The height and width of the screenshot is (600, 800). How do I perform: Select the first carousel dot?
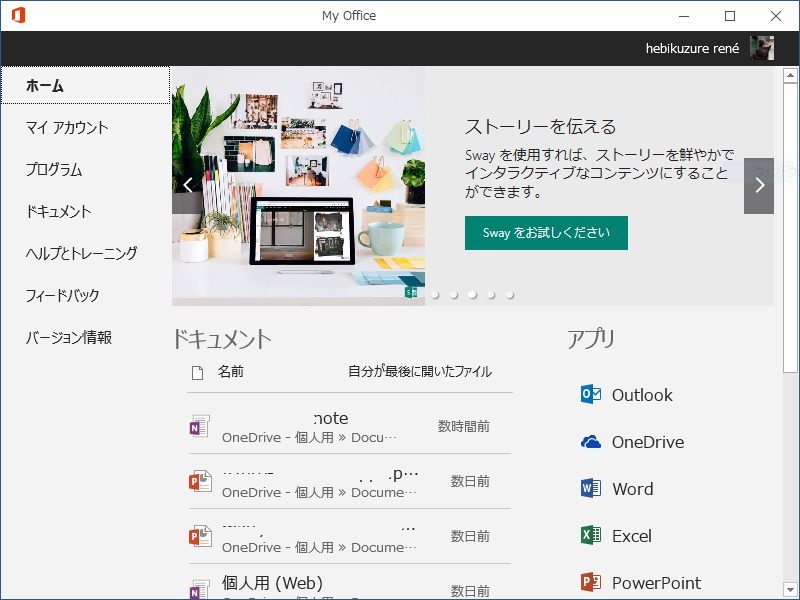pyautogui.click(x=435, y=294)
